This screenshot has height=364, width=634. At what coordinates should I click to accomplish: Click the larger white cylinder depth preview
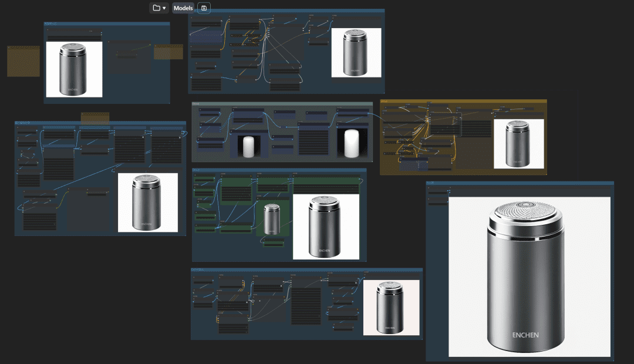pyautogui.click(x=352, y=144)
